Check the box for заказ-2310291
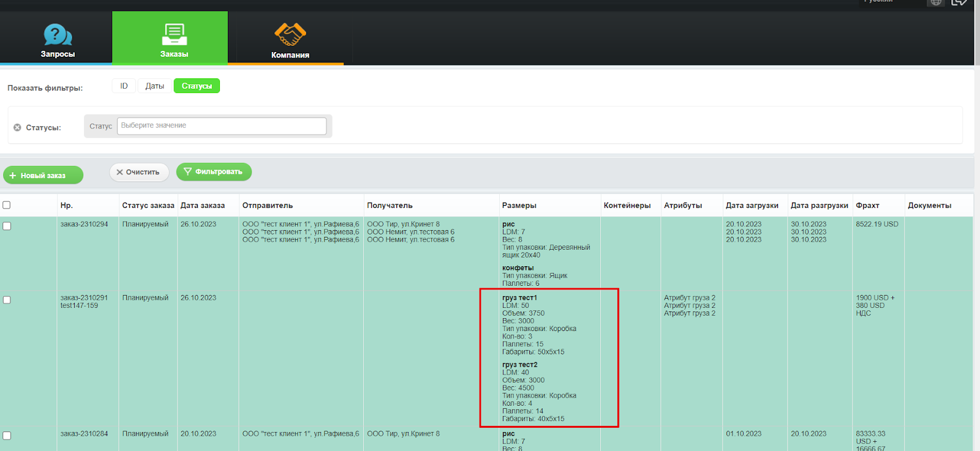This screenshot has width=980, height=451. click(x=7, y=300)
